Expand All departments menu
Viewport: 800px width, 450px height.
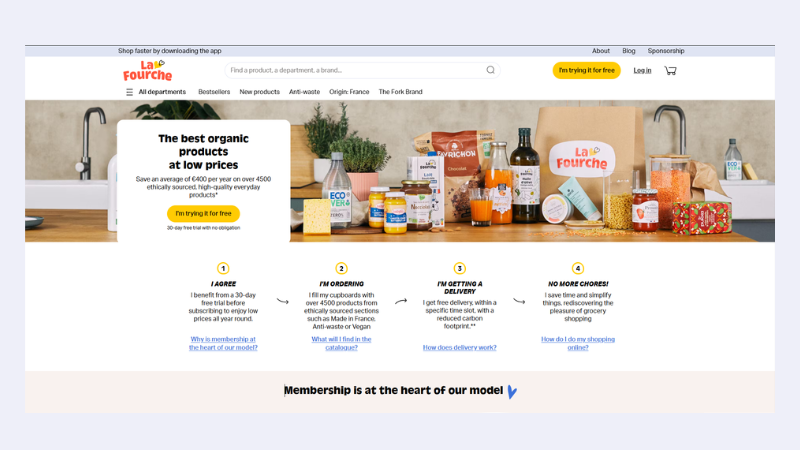click(162, 92)
